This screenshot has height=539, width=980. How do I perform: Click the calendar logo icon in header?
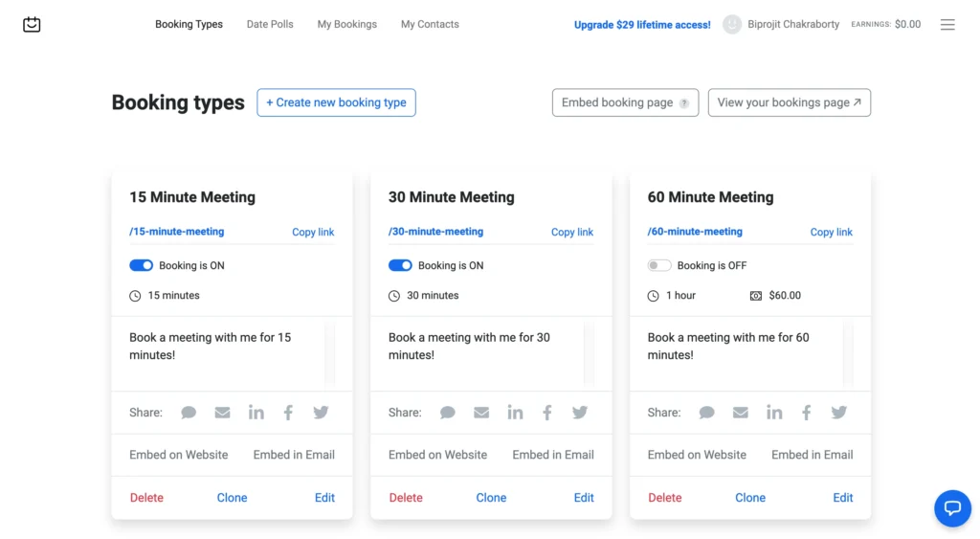click(32, 24)
